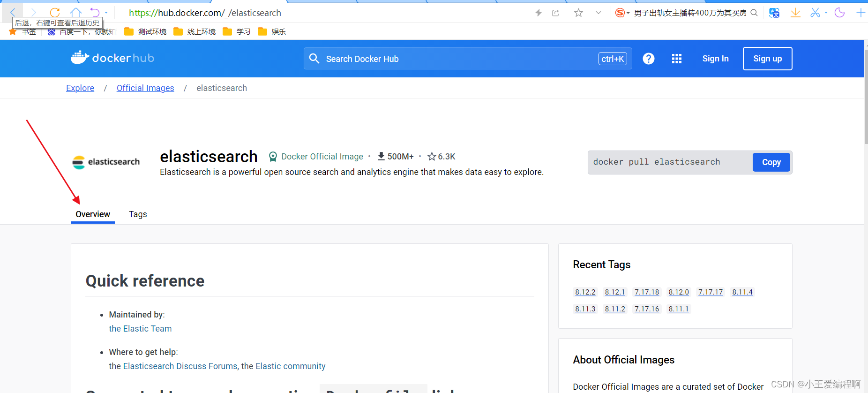Open the 书签 bookmarks star item
Screen dimensions: 868x393
point(22,32)
